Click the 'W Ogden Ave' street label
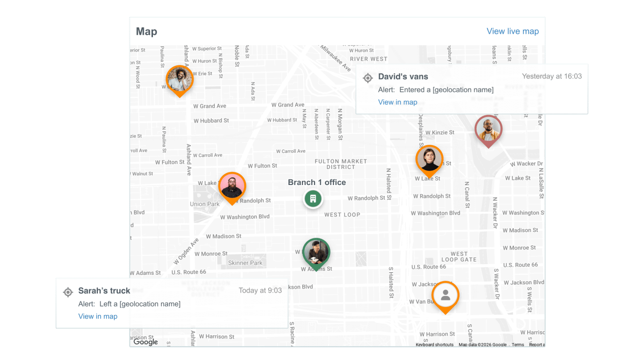The width and height of the screenshot is (644, 362). (186, 252)
